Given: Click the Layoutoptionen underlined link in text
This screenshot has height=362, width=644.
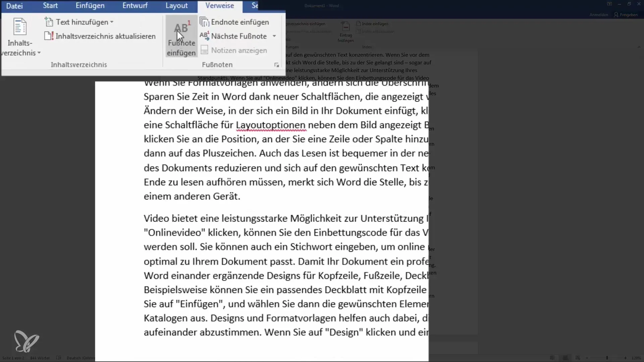Looking at the screenshot, I should click(271, 125).
